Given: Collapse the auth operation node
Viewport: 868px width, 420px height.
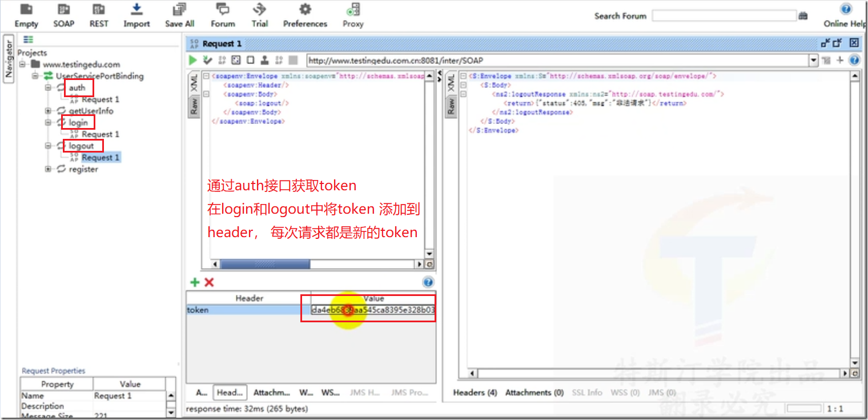Looking at the screenshot, I should (49, 88).
